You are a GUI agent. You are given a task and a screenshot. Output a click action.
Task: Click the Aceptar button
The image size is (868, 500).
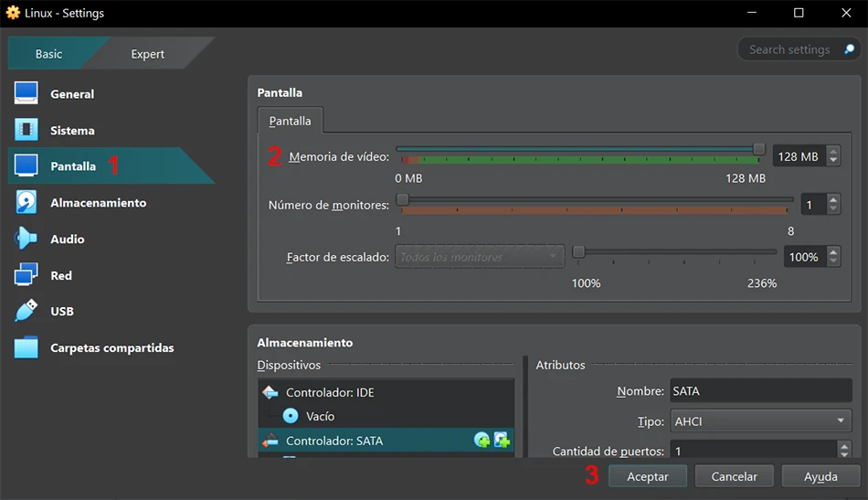(648, 477)
